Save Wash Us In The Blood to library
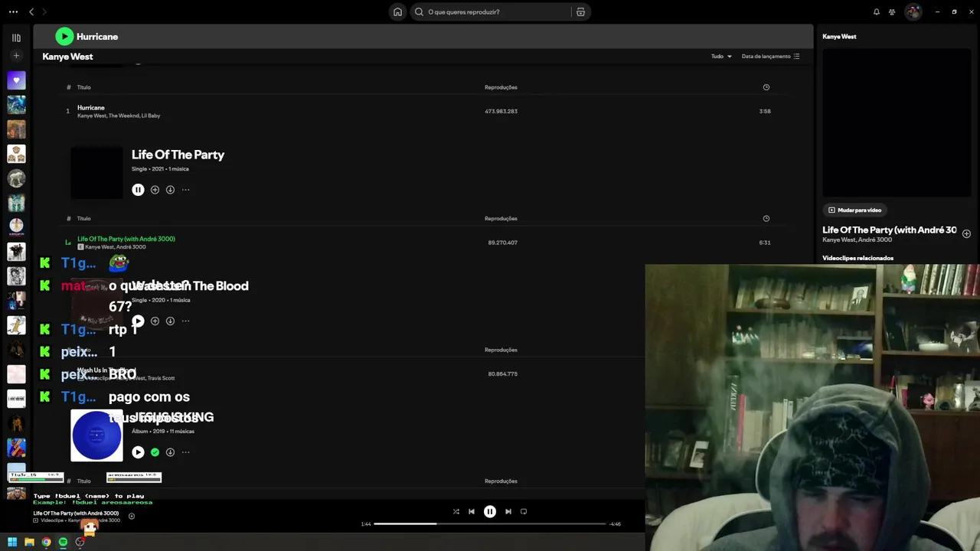This screenshot has height=551, width=980. coord(155,321)
